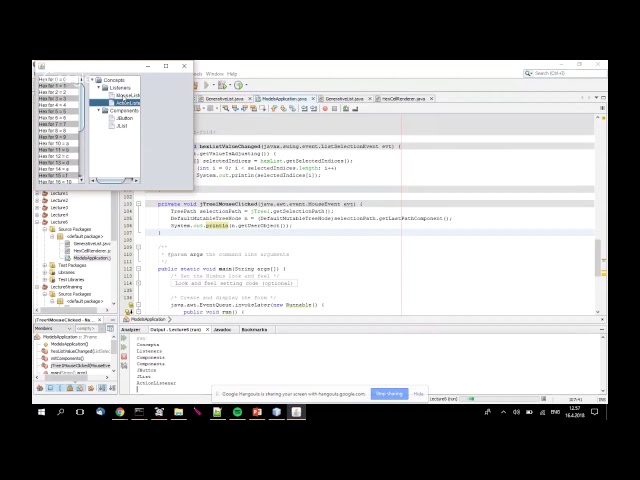Screen dimensions: 640x480
Task: Open PowerPoint from the taskbar
Action: click(x=257, y=412)
